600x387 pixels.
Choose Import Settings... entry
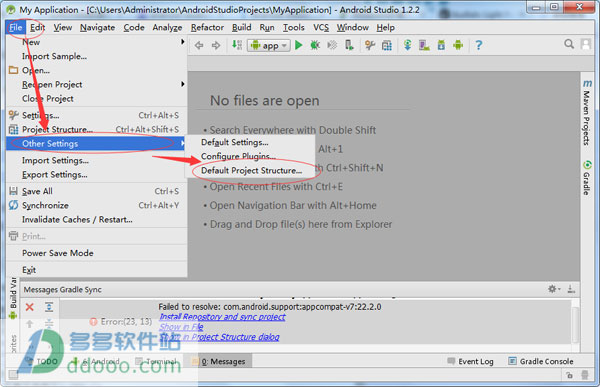96,160
